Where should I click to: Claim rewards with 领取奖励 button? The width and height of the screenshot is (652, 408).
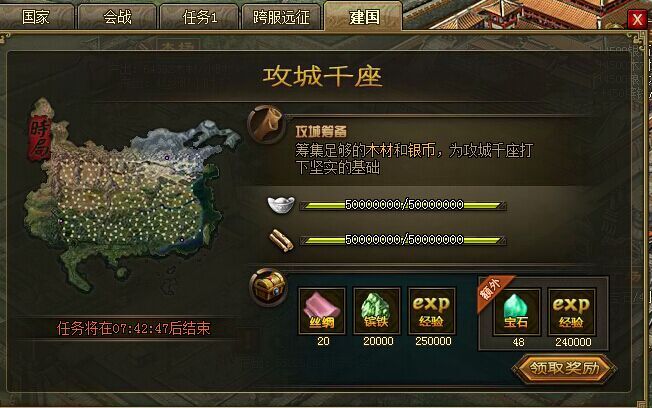click(564, 368)
